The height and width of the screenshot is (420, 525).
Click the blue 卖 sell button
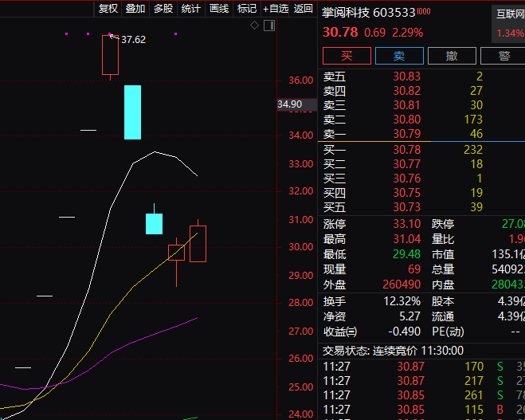[399, 56]
